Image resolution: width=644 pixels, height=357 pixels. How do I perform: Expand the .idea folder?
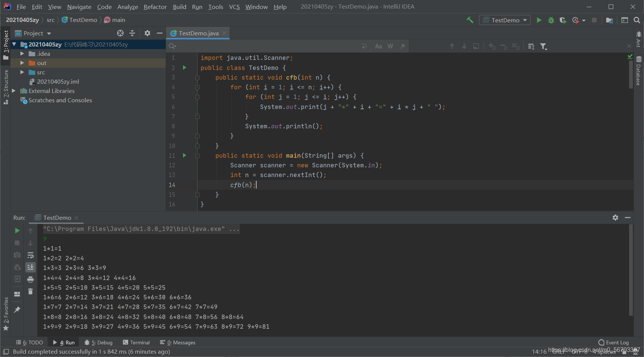22,54
